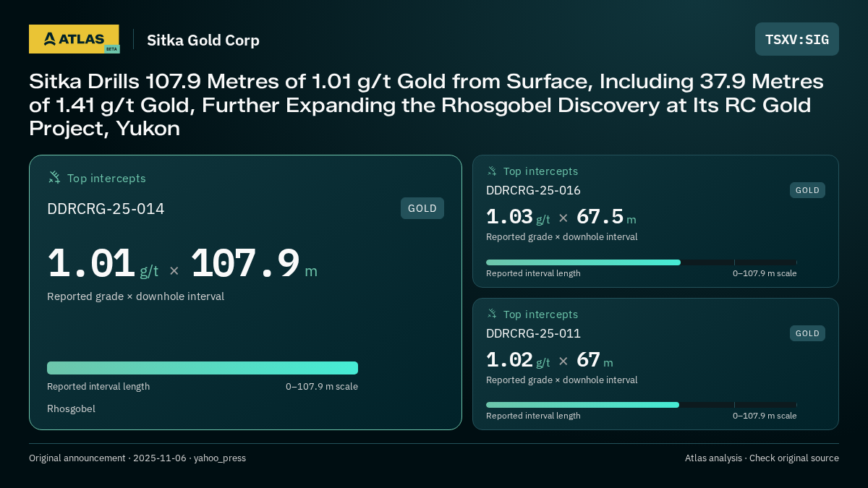
Task: Click Top intercepts label in DDRCRG-25-014 card
Action: [x=106, y=178]
